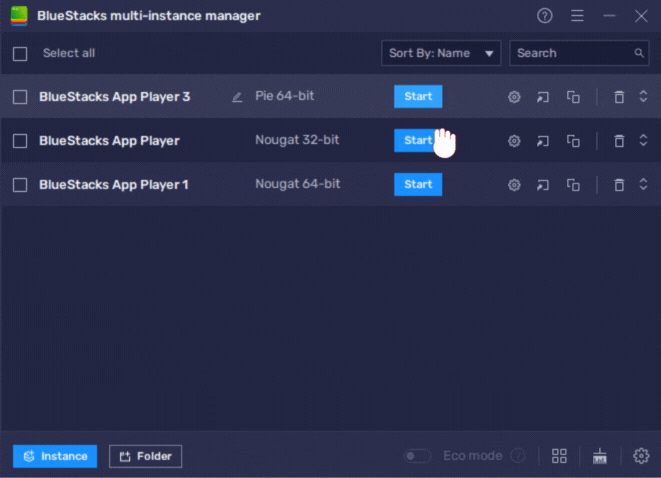The width and height of the screenshot is (661, 478).
Task: Delete the BlueStacks App Player 1 instance
Action: (619, 185)
